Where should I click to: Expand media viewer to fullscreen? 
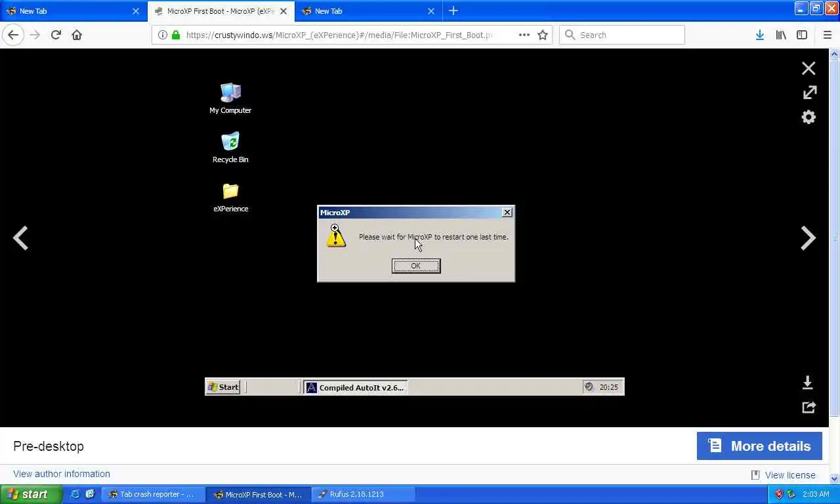[x=810, y=93]
